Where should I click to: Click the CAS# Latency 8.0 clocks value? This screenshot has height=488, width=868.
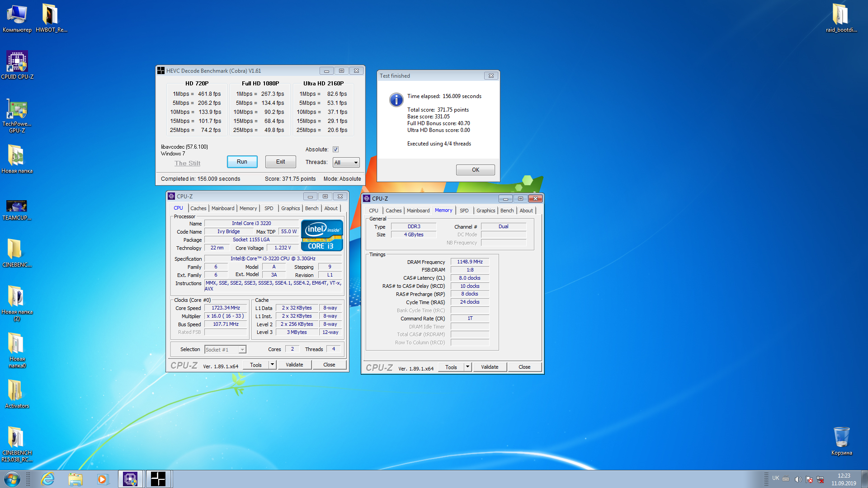point(470,278)
